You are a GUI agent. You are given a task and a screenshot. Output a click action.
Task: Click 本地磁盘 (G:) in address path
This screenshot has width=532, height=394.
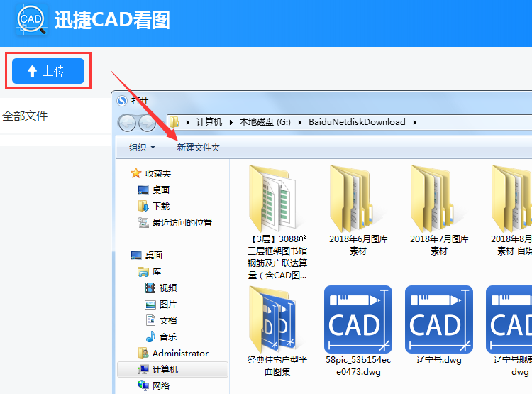265,122
